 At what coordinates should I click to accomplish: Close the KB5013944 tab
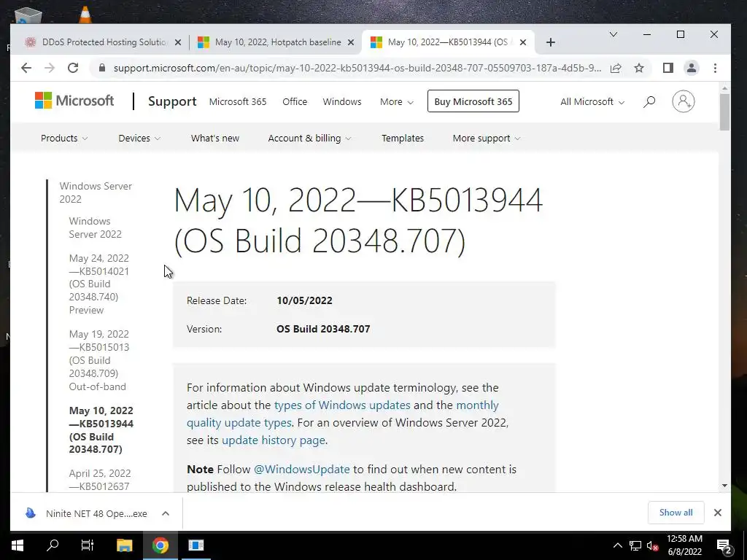(522, 42)
